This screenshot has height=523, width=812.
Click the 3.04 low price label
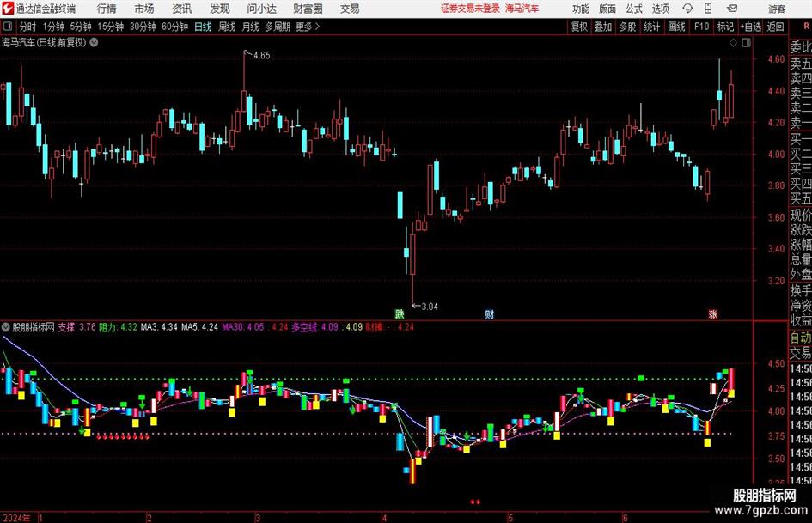coord(430,307)
